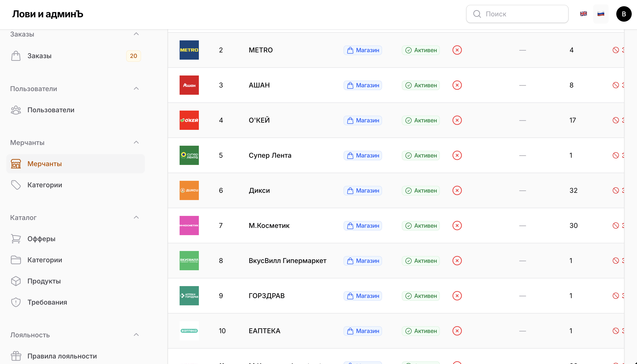This screenshot has height=364, width=637.
Task: Click the count 32 in Дикси row
Action: 573,190
